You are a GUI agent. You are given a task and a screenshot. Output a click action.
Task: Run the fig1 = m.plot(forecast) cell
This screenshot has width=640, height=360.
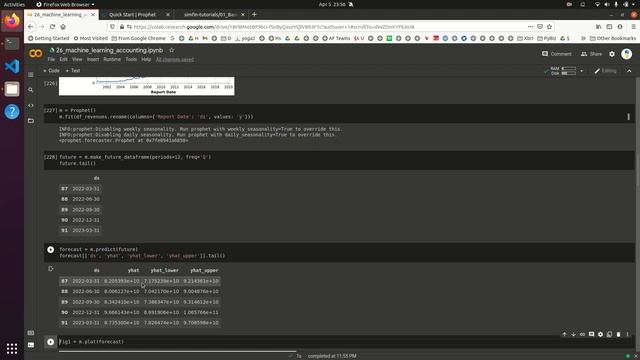pyautogui.click(x=51, y=342)
